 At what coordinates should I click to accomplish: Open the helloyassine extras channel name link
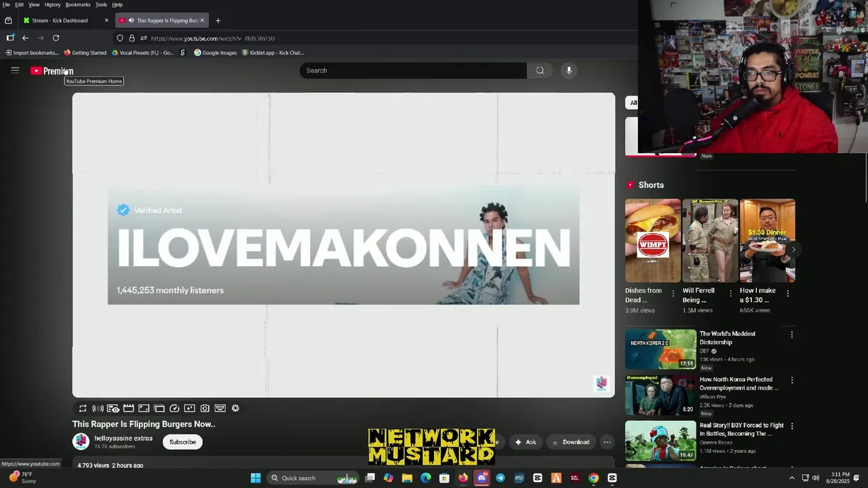click(x=123, y=439)
